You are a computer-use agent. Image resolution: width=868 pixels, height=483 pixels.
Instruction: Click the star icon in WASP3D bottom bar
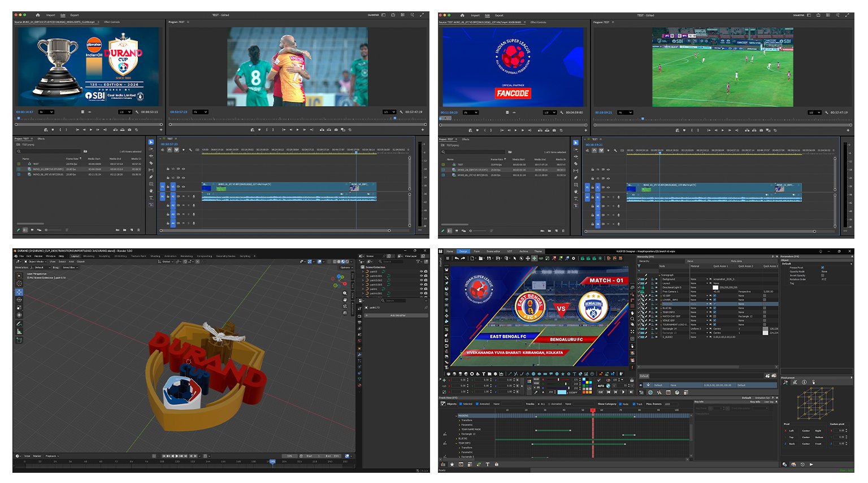pos(452,464)
